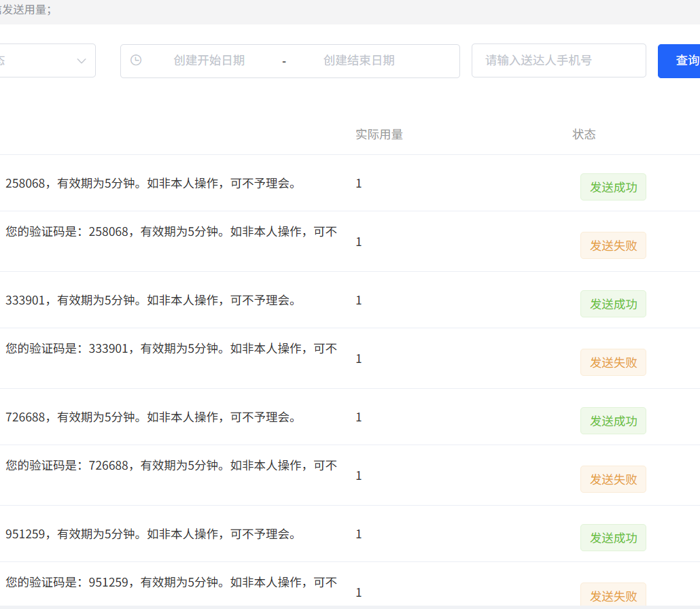700x609 pixels.
Task: Select message text 您的验证码是：726688
Action: pyautogui.click(x=171, y=466)
